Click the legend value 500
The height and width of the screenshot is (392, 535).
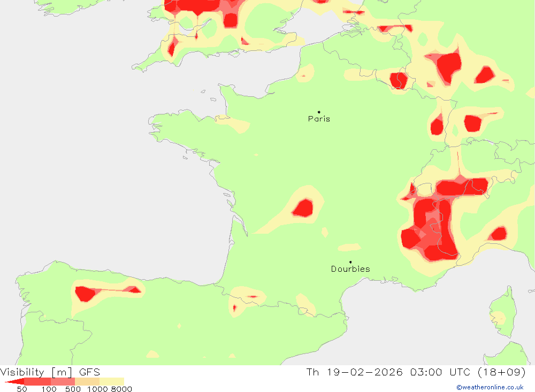pos(73,389)
